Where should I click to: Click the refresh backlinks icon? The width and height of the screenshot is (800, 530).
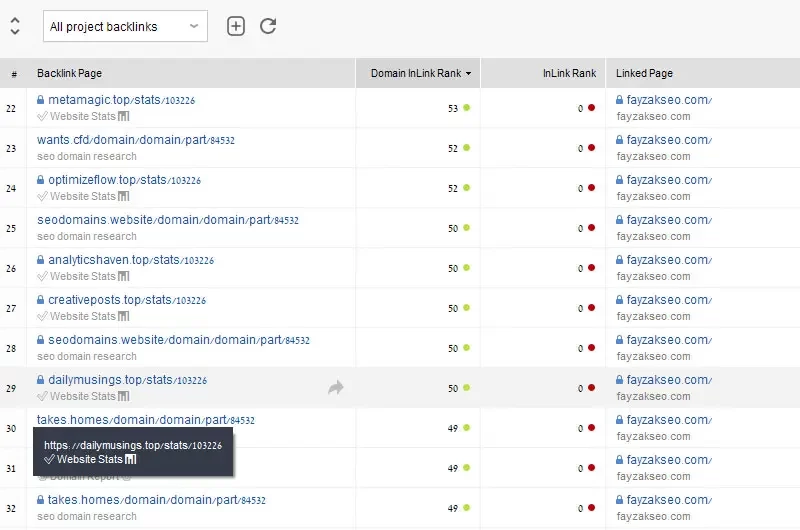[x=268, y=26]
